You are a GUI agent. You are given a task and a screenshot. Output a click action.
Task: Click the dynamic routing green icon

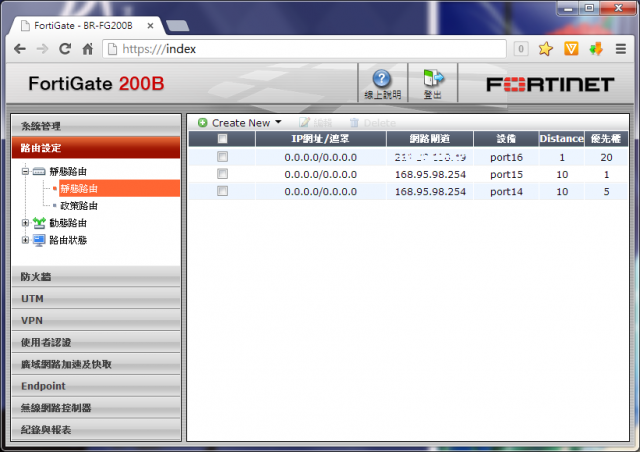tap(39, 223)
